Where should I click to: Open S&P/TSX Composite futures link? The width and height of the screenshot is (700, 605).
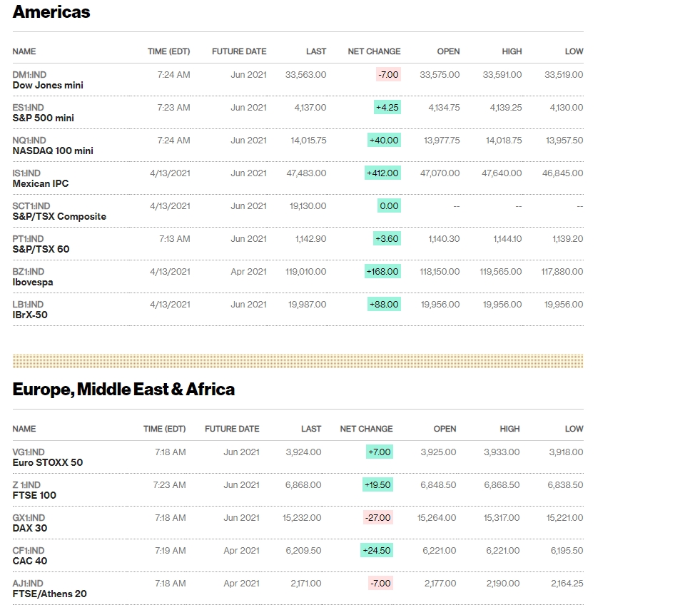pyautogui.click(x=59, y=216)
